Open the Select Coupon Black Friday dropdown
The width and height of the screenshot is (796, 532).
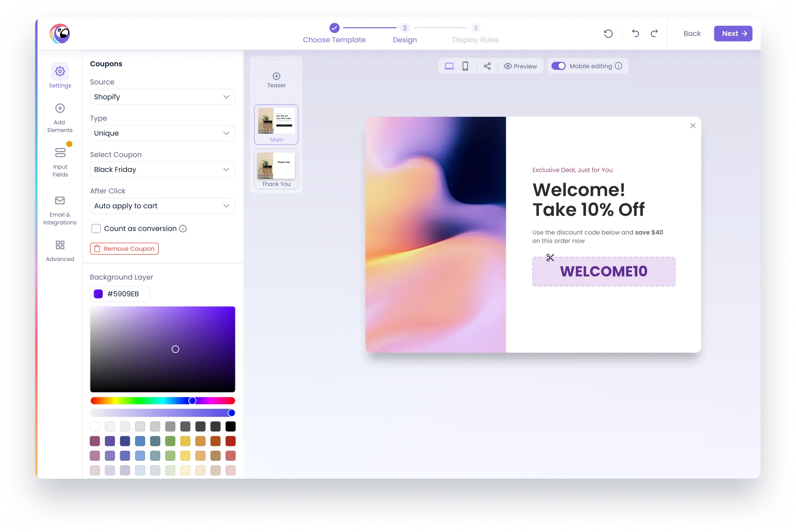point(163,170)
